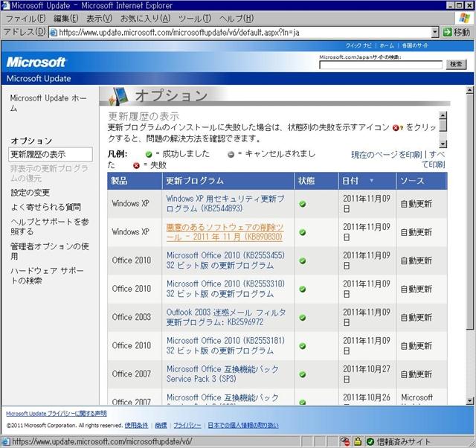476x448 pixels.
Task: Open ハードウェア サポートの検索 link
Action: click(x=47, y=275)
